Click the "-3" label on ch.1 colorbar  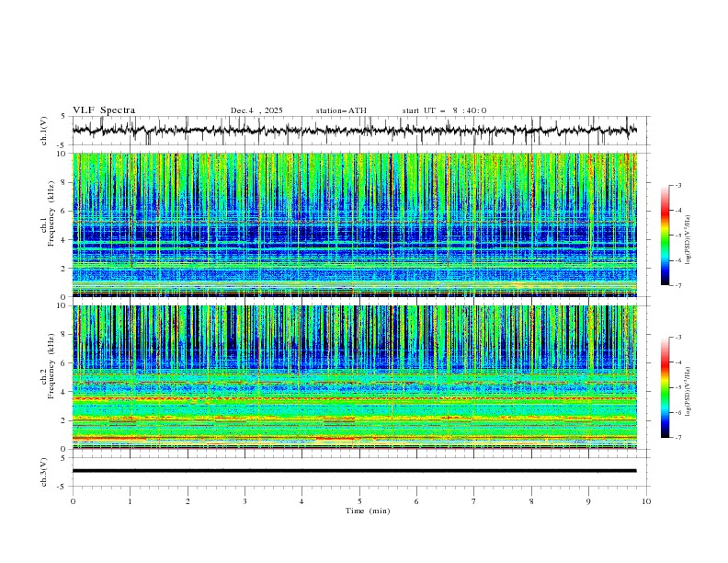coord(678,185)
